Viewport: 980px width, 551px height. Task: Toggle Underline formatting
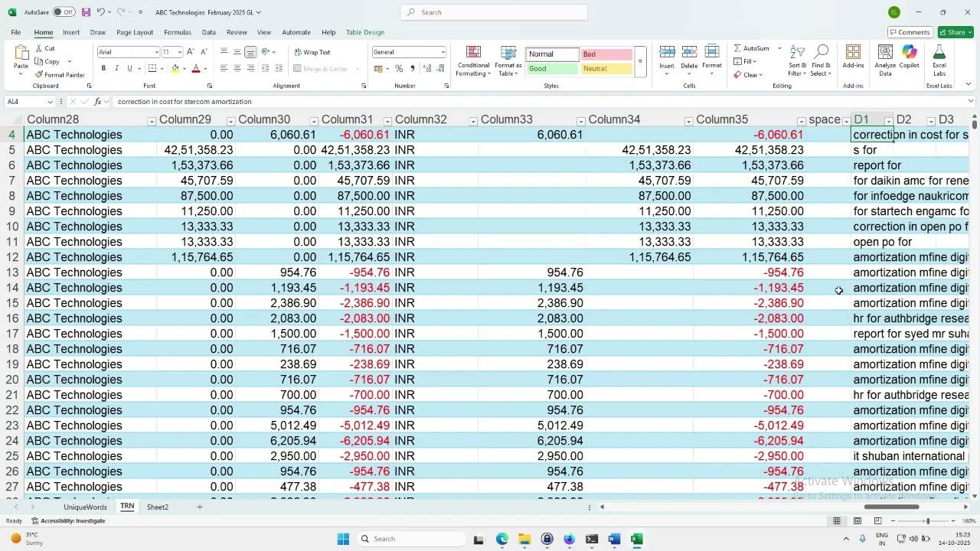(129, 68)
